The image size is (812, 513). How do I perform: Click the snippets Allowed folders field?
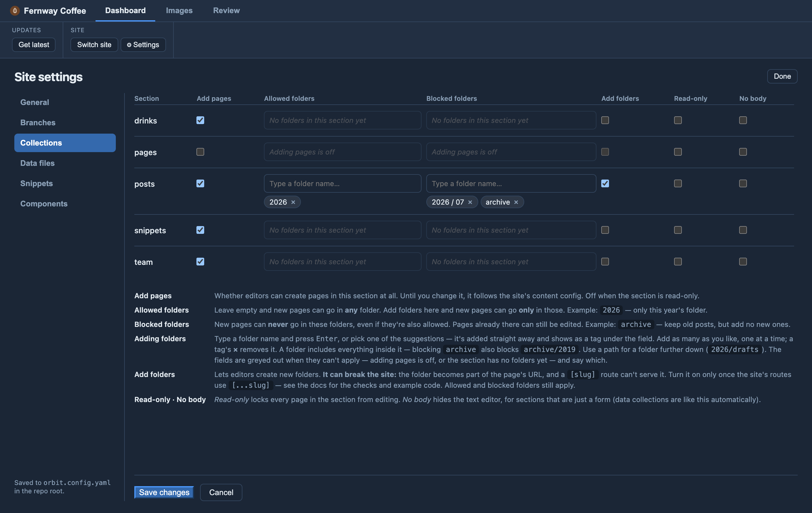tap(342, 230)
